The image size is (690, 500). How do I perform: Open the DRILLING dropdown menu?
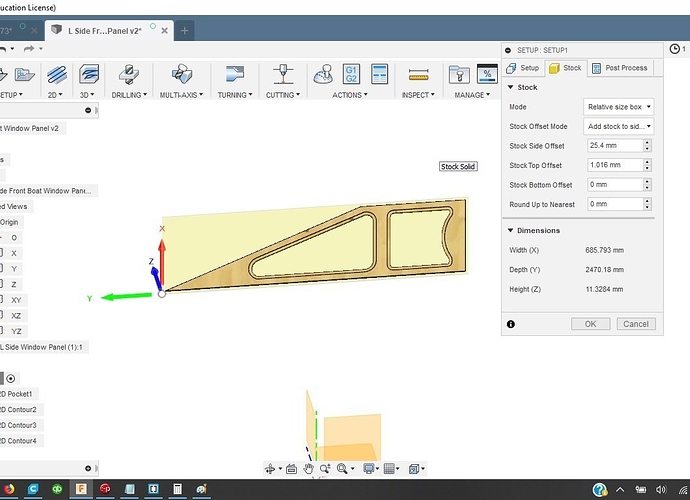(x=129, y=95)
